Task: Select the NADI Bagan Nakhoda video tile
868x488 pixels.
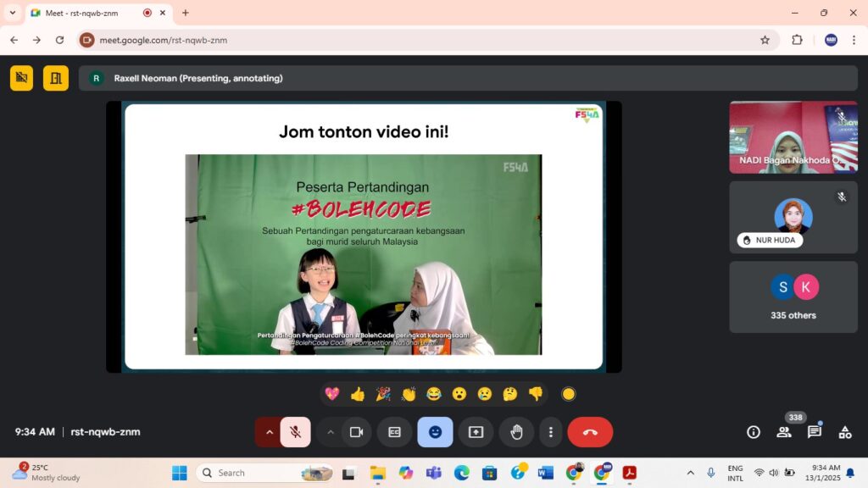Action: point(793,137)
